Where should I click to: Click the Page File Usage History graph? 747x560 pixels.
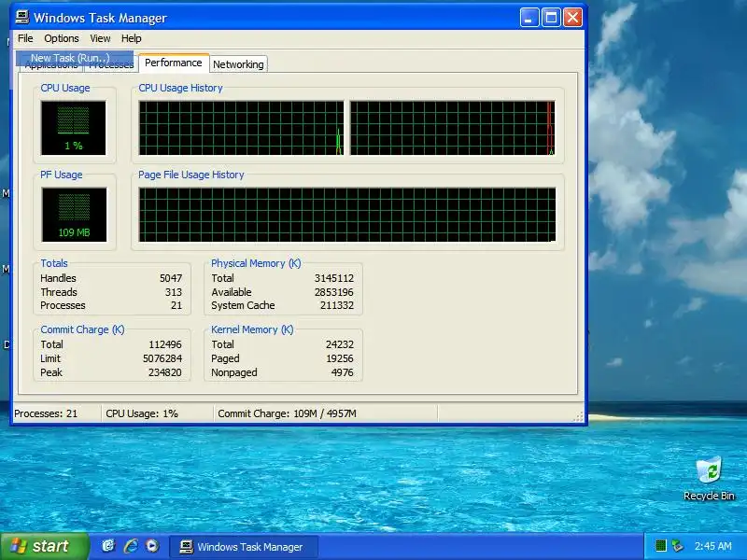pyautogui.click(x=346, y=215)
